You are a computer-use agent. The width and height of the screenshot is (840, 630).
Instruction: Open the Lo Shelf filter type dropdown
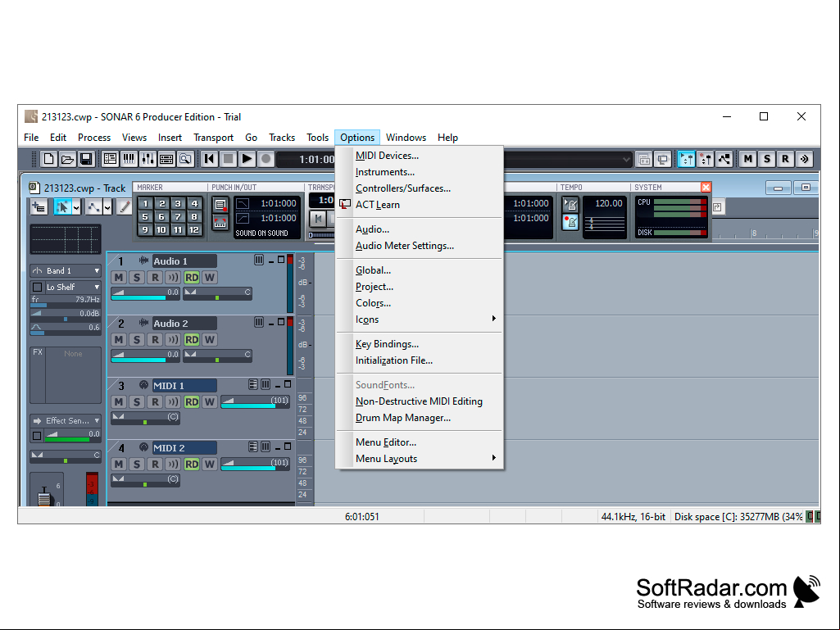click(97, 287)
